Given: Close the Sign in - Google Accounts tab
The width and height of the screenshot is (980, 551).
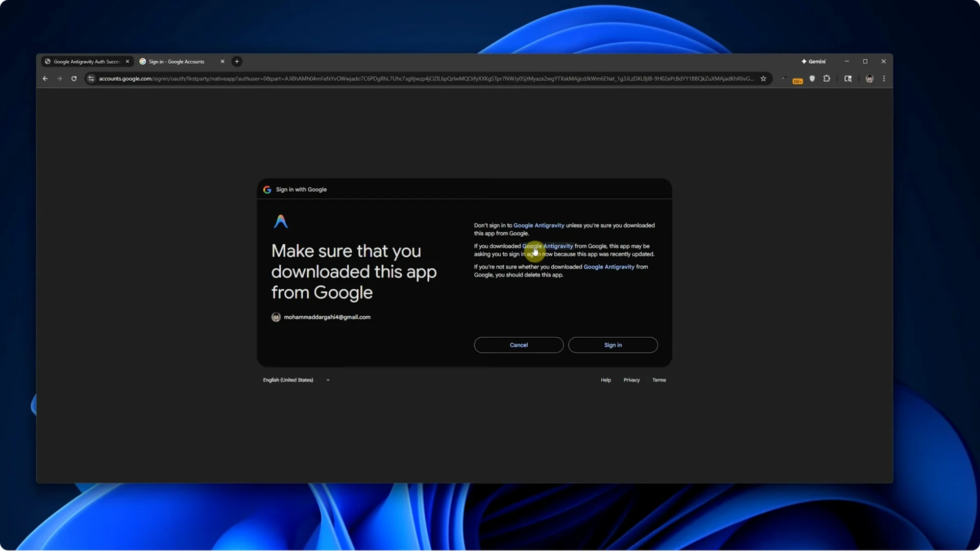Looking at the screenshot, I should pos(223,62).
